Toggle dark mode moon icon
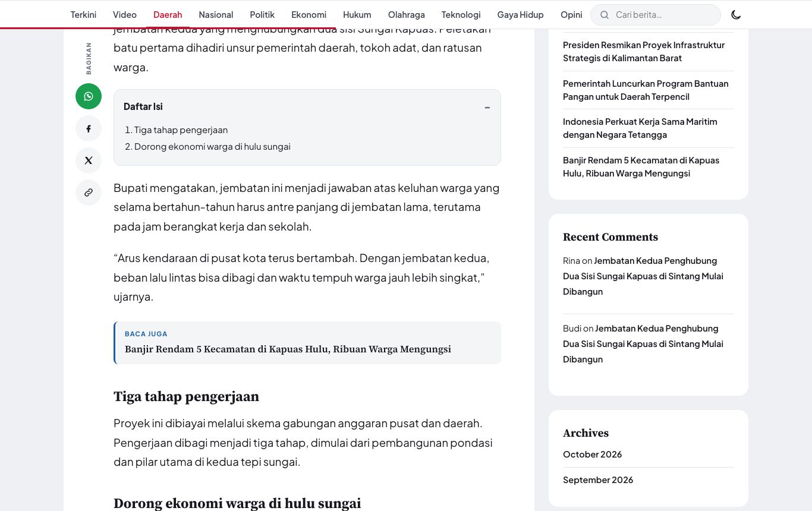 (736, 15)
